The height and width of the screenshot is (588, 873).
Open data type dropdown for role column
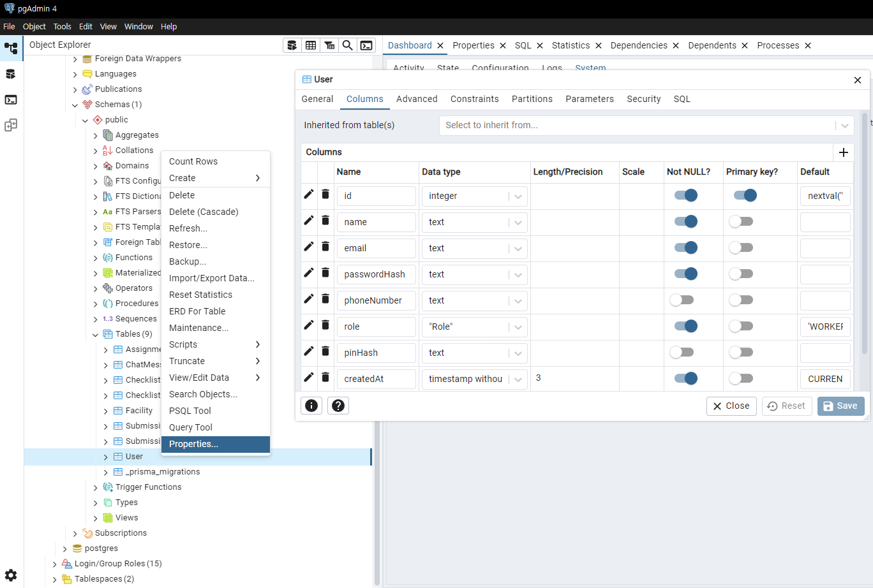[x=518, y=327]
